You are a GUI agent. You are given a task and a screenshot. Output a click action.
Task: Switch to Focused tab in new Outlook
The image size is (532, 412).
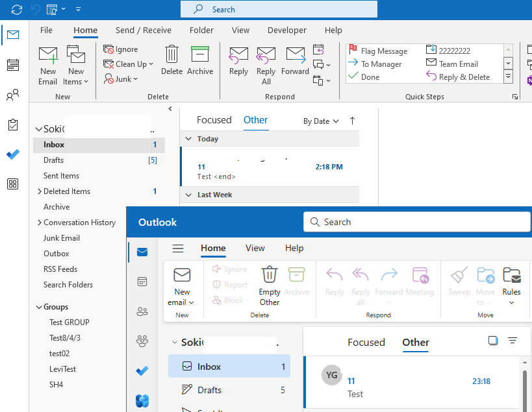[x=366, y=342]
